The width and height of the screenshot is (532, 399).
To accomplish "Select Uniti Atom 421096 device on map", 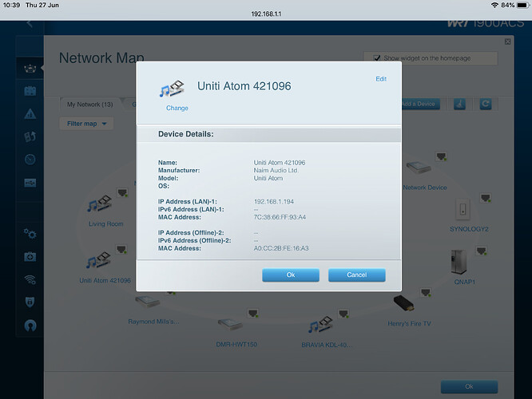I will coord(99,260).
